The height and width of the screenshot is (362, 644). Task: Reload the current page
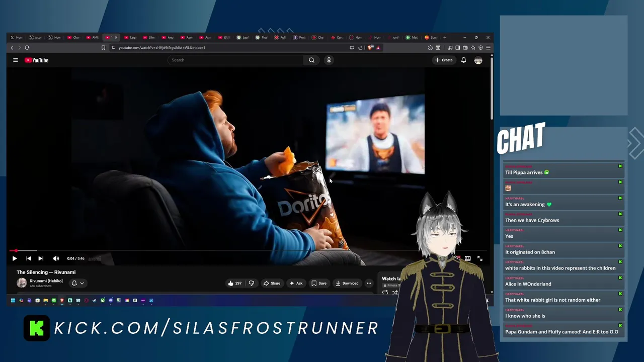coord(27,48)
